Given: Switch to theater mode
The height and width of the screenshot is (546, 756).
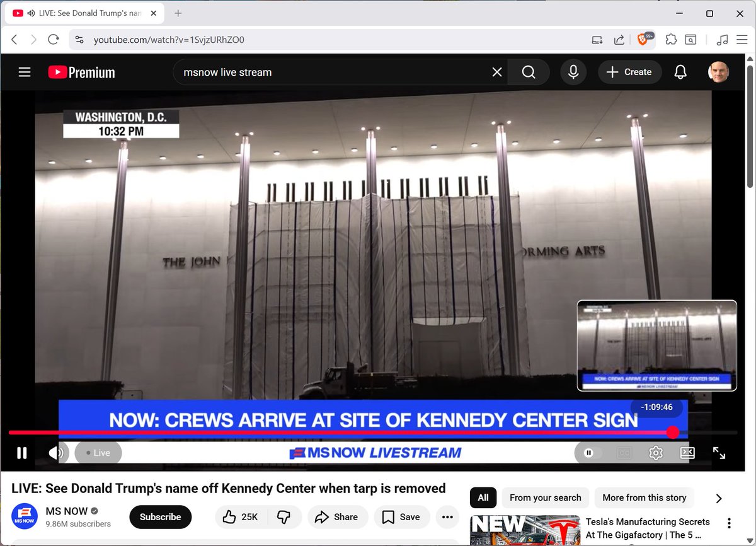Looking at the screenshot, I should pyautogui.click(x=687, y=453).
